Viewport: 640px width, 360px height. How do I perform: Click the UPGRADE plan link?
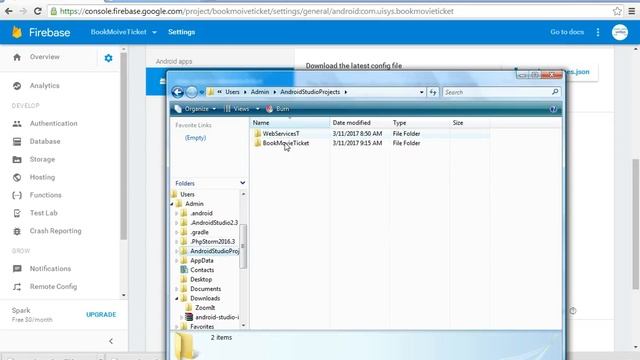(x=101, y=315)
